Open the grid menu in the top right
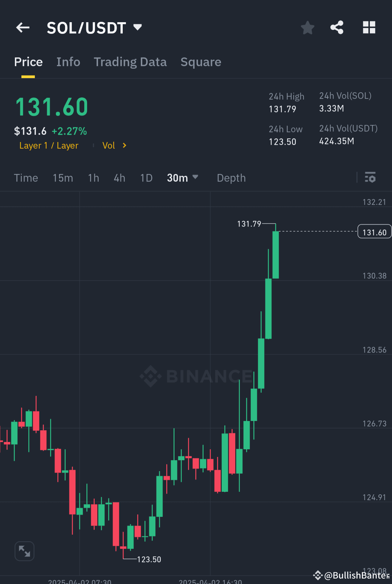Screen dimensions: 392x584 click(x=369, y=27)
